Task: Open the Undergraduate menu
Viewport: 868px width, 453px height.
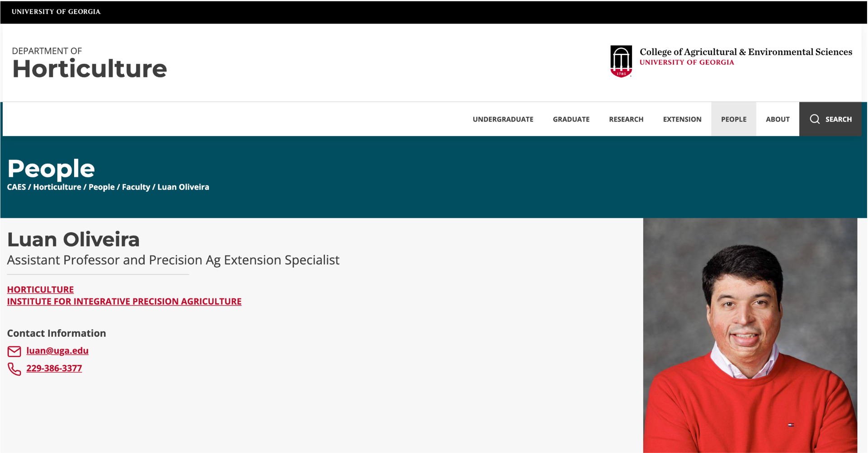Action: click(x=503, y=119)
